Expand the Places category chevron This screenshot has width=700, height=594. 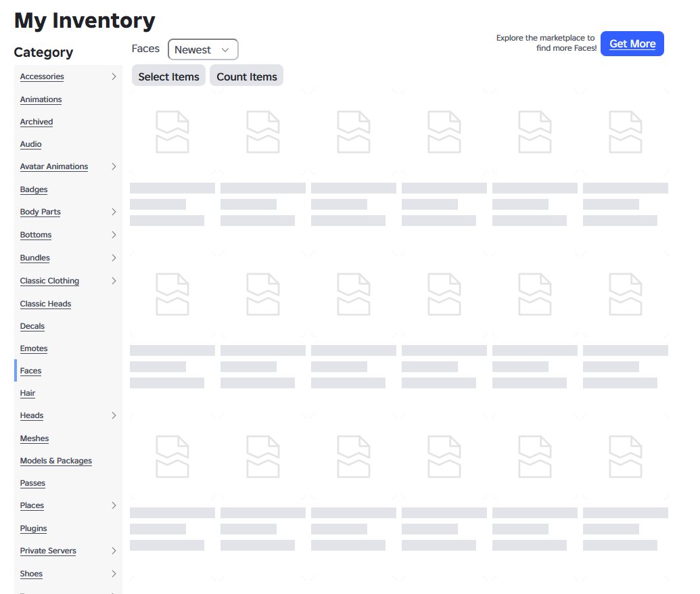[x=114, y=505]
